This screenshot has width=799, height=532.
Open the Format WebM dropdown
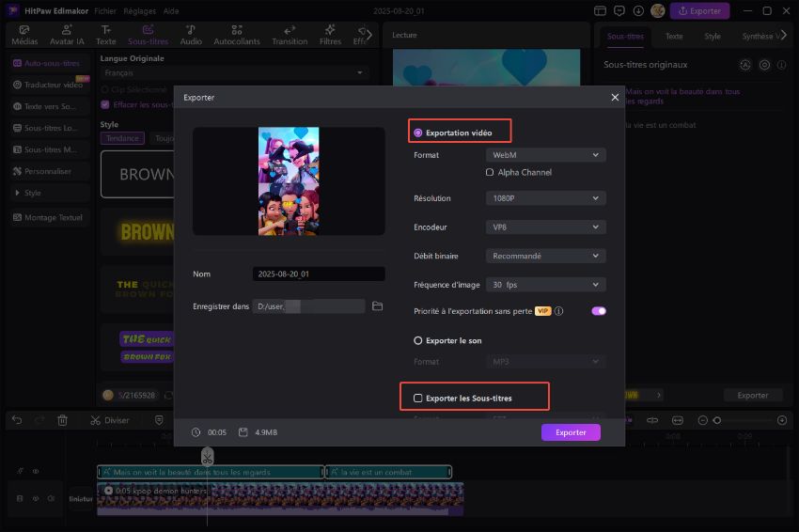545,155
